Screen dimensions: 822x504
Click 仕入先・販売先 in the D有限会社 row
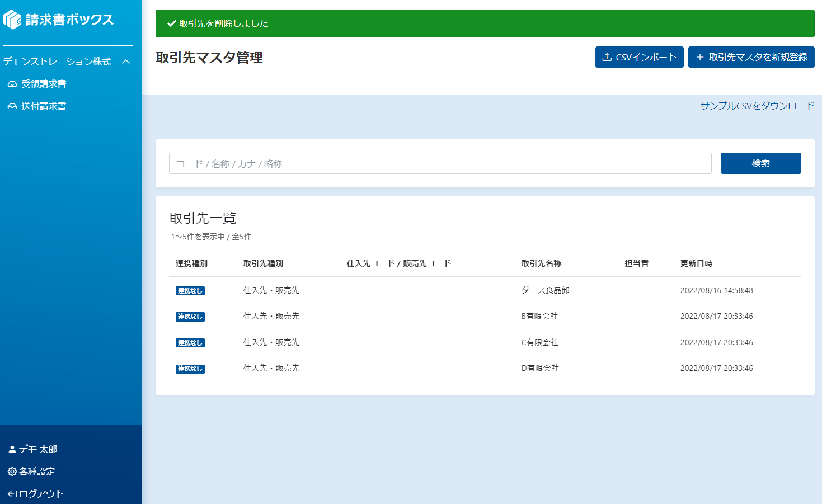coord(271,368)
